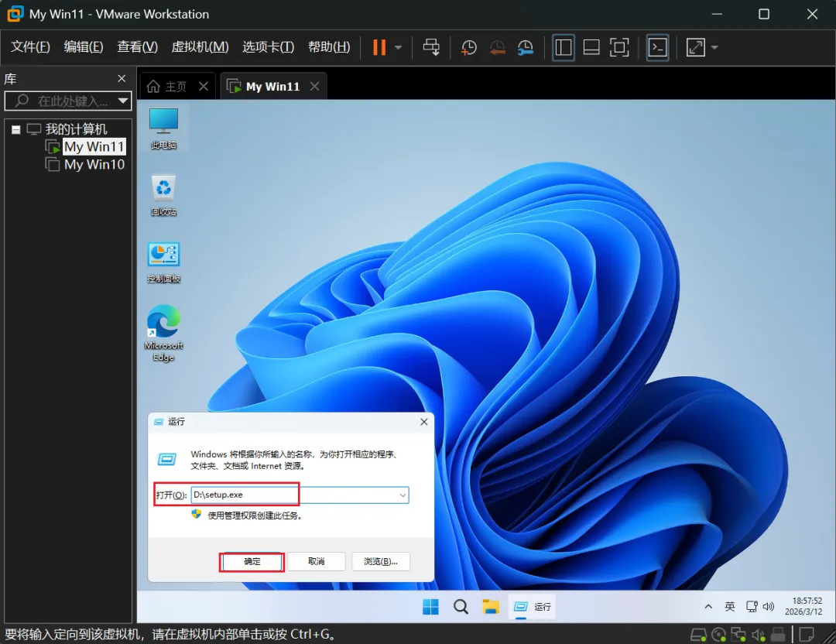Click 取消 in the Run dialog
The width and height of the screenshot is (836, 644).
(316, 561)
